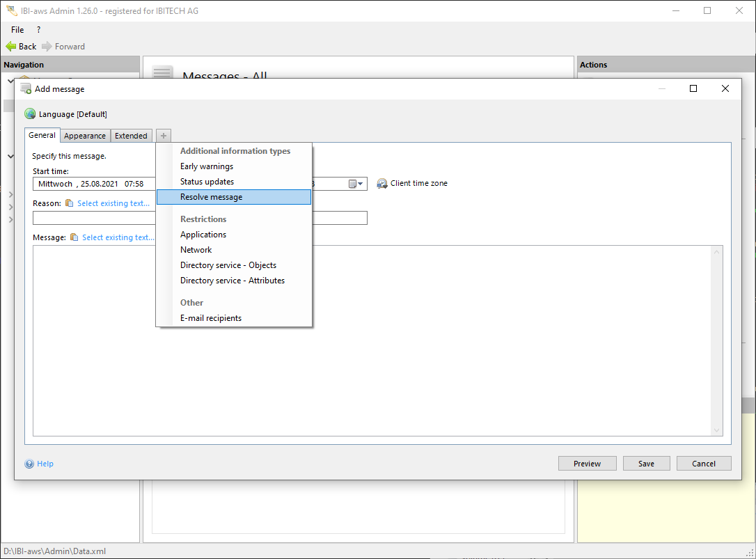Click the copy icon next to Message
The height and width of the screenshot is (559, 756).
pos(74,237)
